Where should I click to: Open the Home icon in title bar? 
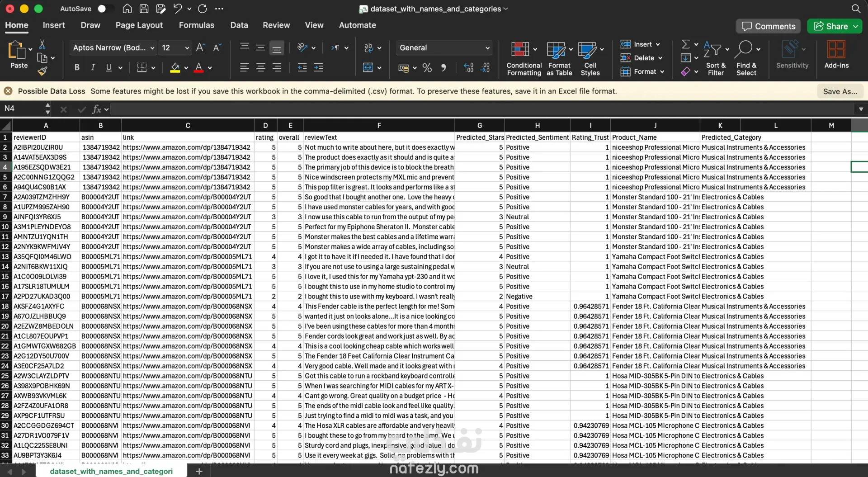127,9
